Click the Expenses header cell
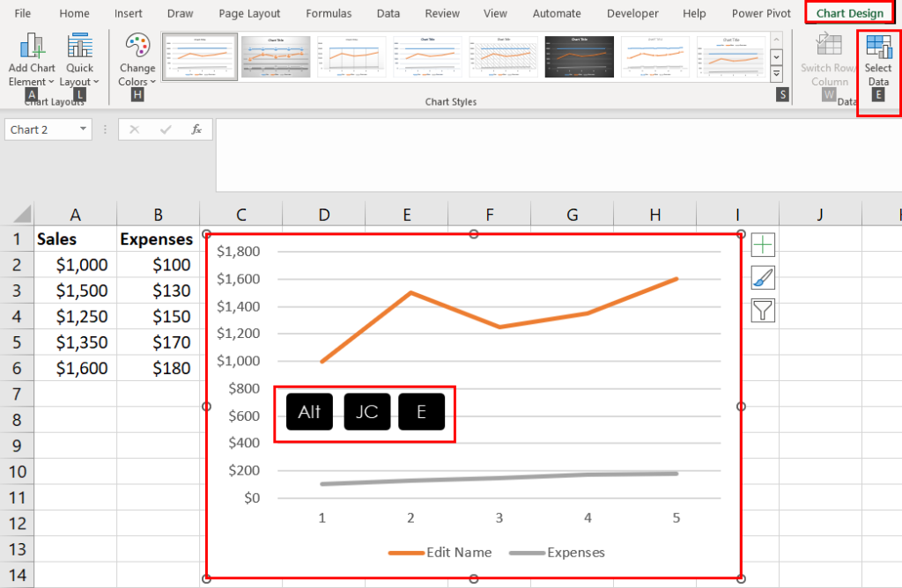 pyautogui.click(x=159, y=239)
